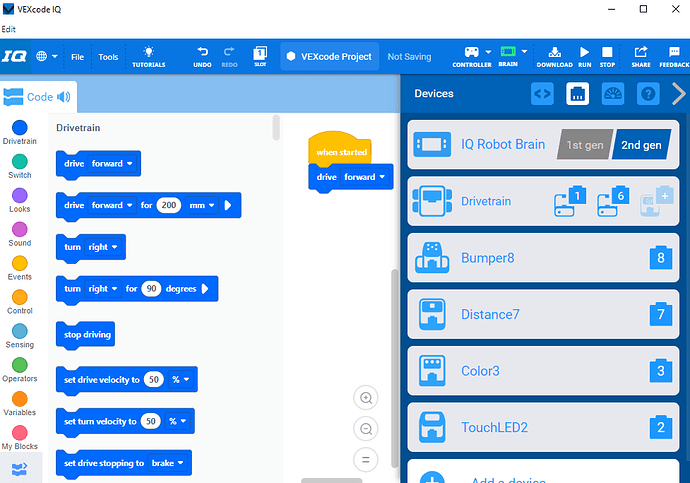Open the Bumper8 device entry
This screenshot has height=483, width=690.
(x=543, y=258)
